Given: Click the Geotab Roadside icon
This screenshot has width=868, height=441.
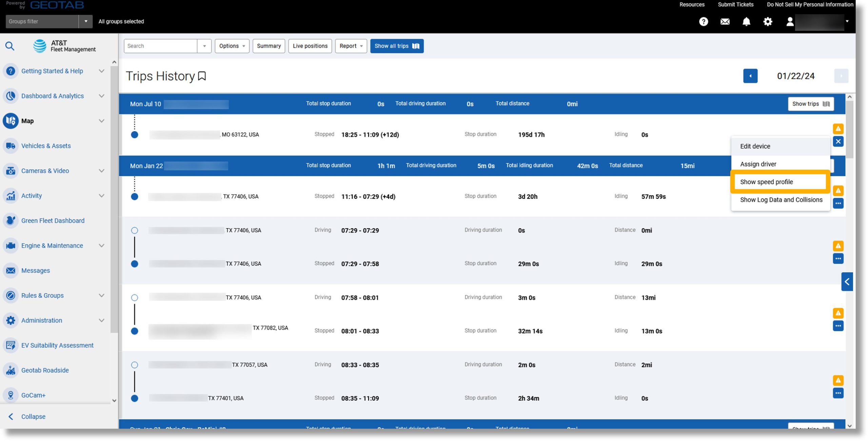Looking at the screenshot, I should [x=11, y=370].
